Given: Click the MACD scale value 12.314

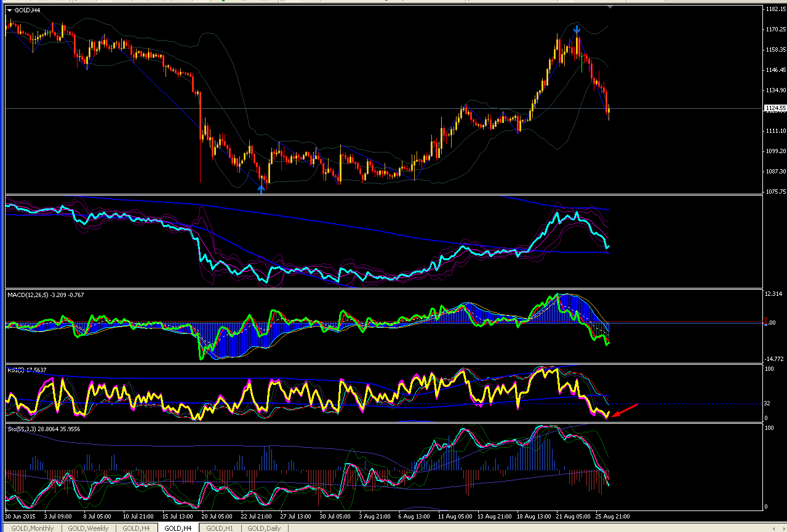Looking at the screenshot, I should [x=774, y=295].
